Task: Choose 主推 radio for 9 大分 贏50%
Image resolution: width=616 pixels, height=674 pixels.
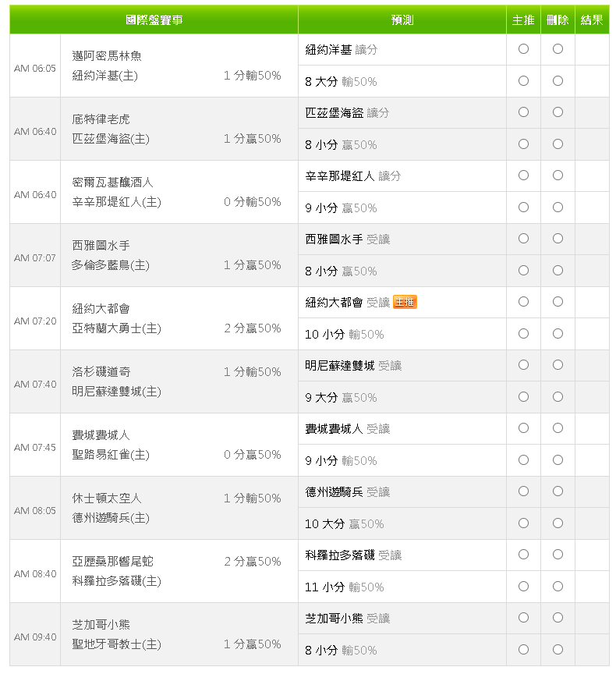Action: pos(523,396)
